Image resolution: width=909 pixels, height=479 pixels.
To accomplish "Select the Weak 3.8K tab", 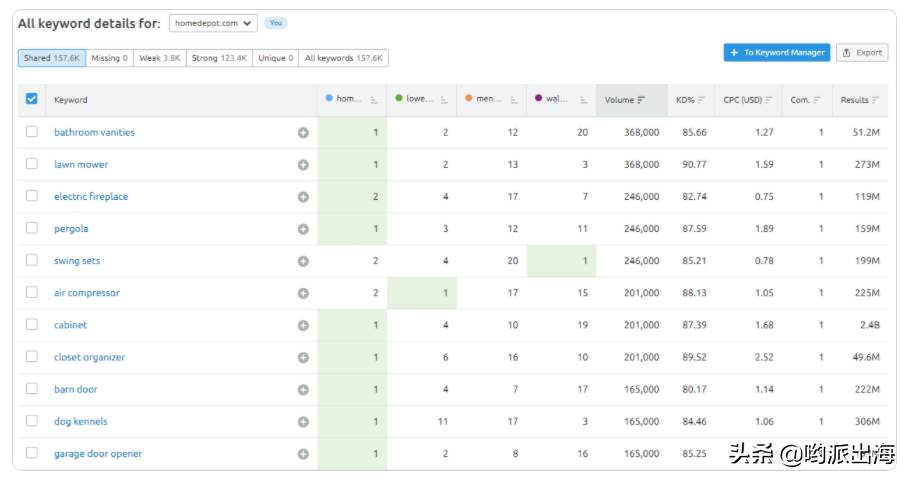I will pyautogui.click(x=159, y=58).
